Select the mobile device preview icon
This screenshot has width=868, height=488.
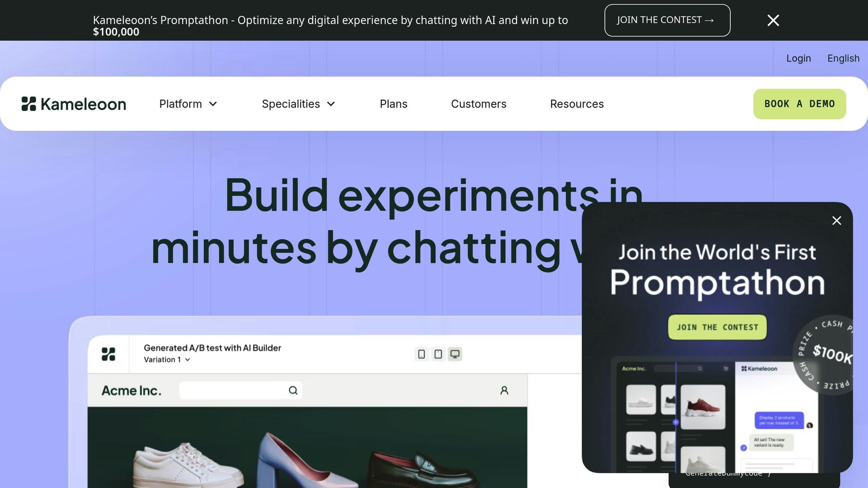click(421, 354)
